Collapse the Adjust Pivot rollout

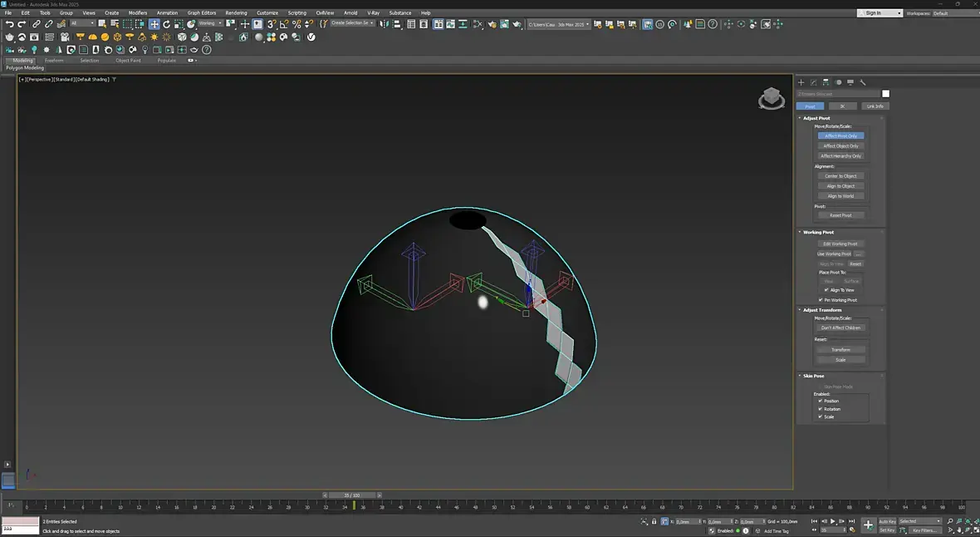(x=817, y=118)
